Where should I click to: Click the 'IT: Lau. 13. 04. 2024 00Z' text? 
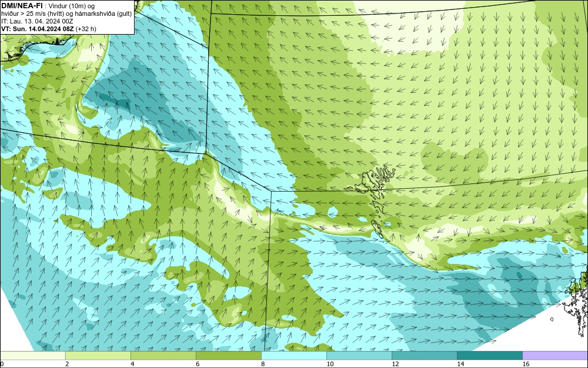point(37,21)
